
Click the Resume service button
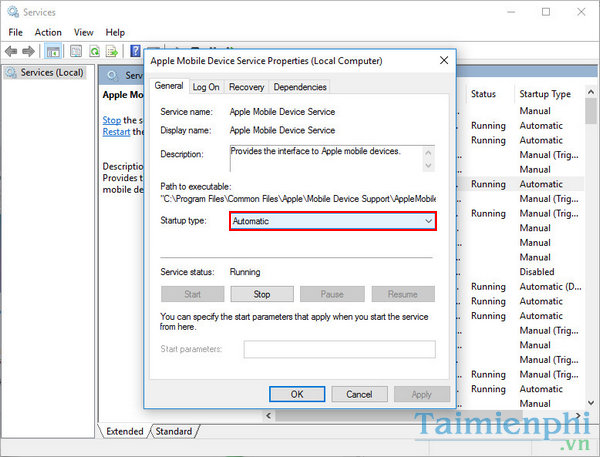403,294
